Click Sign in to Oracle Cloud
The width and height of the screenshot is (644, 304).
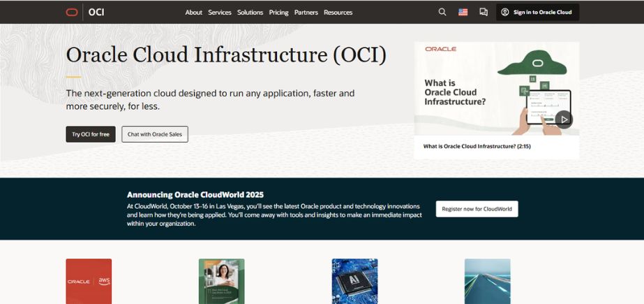click(537, 12)
